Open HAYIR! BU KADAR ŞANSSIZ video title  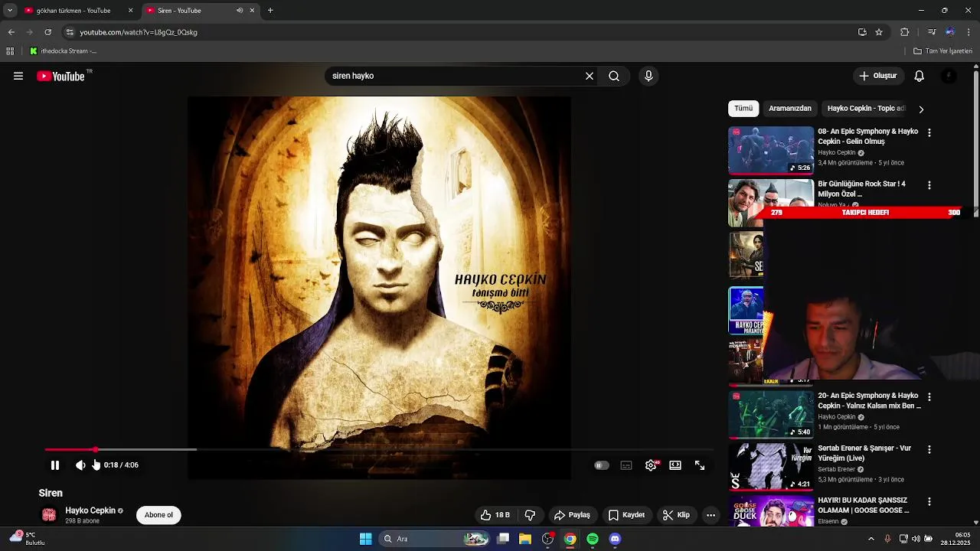click(x=864, y=505)
